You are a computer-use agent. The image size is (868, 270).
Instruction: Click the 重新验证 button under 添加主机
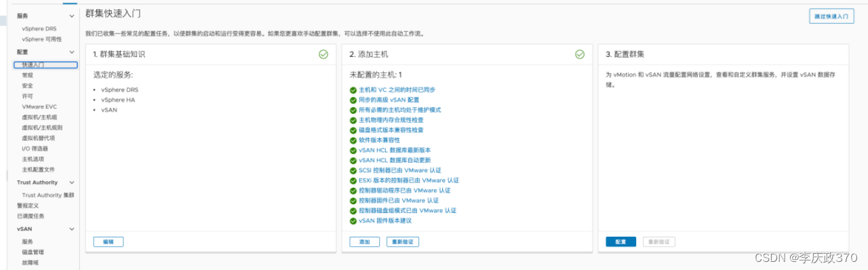click(403, 242)
